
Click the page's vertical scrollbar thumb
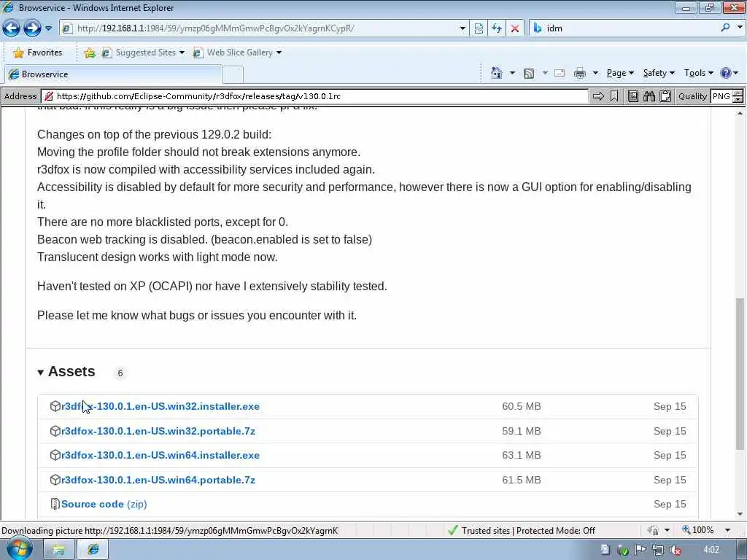click(740, 374)
